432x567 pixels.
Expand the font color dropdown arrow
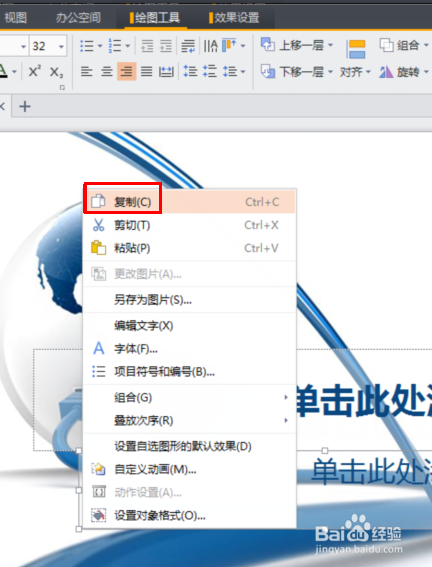click(14, 72)
